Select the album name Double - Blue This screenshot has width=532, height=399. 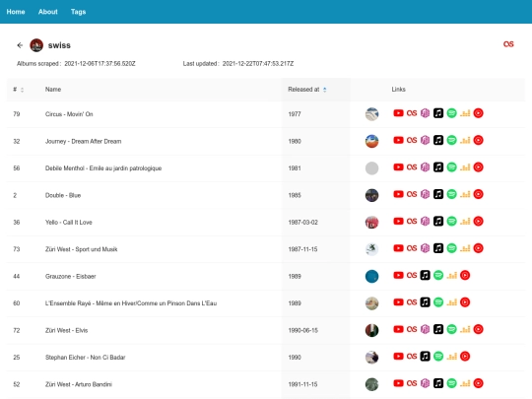63,195
